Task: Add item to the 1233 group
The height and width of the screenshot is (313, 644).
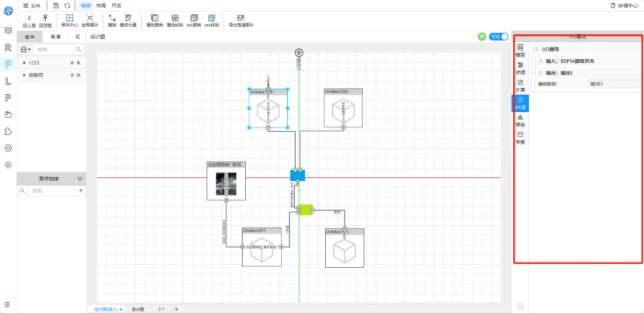Action: coord(72,63)
